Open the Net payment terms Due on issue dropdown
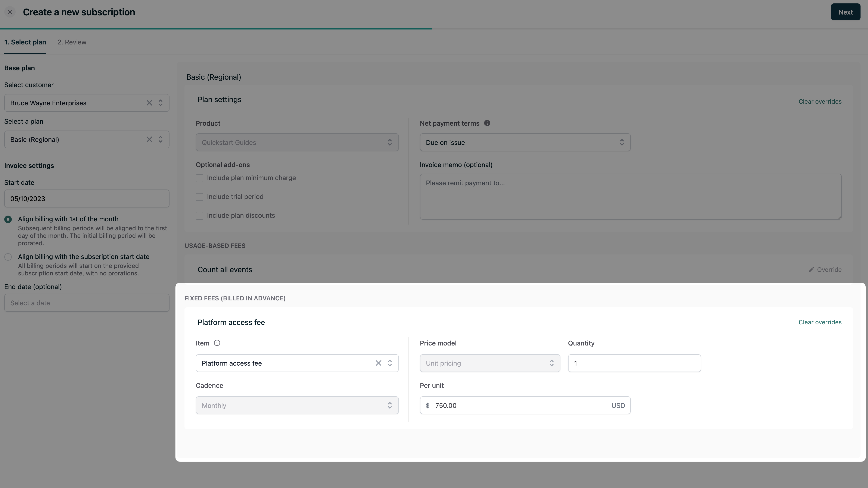868x488 pixels. [x=525, y=143]
